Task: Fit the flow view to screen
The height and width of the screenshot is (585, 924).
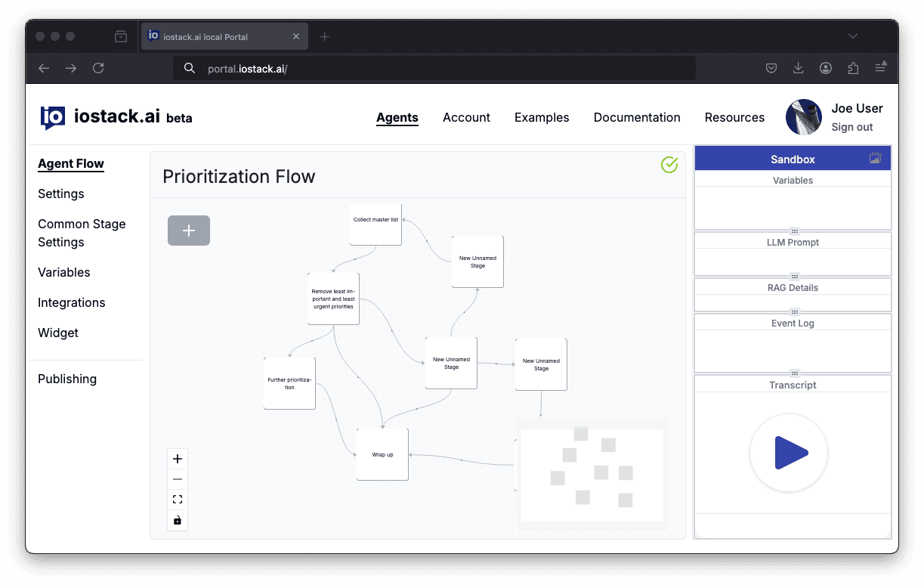Action: 178,500
